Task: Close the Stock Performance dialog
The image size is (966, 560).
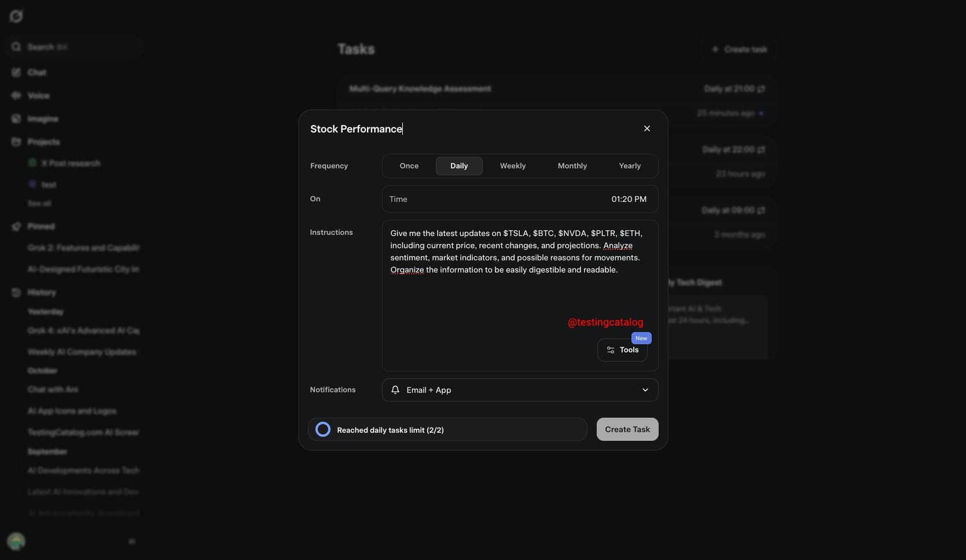Action: click(647, 128)
